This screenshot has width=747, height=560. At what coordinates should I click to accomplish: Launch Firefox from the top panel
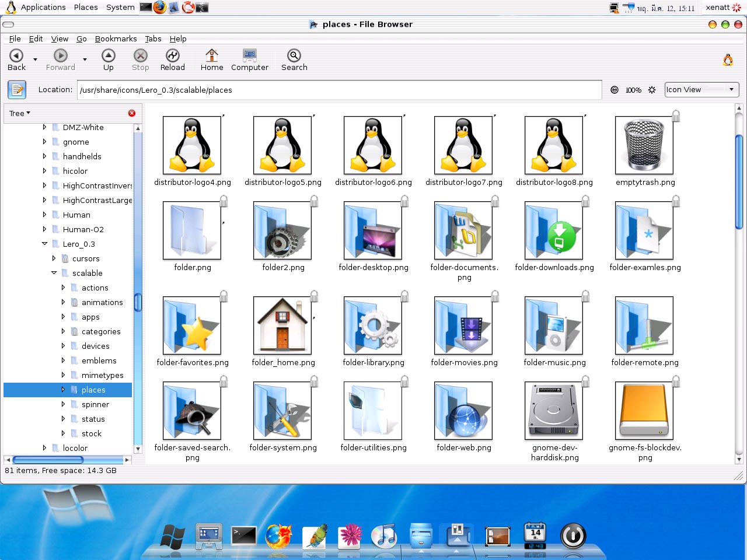tap(159, 7)
